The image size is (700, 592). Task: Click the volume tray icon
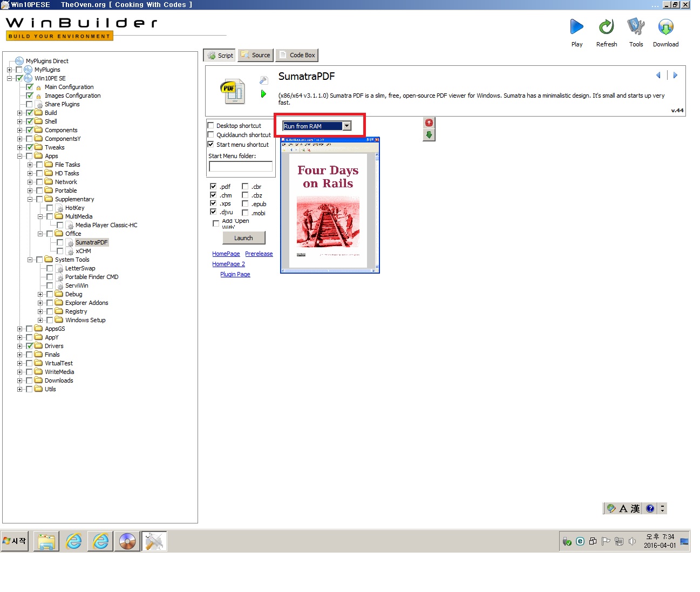(x=632, y=541)
